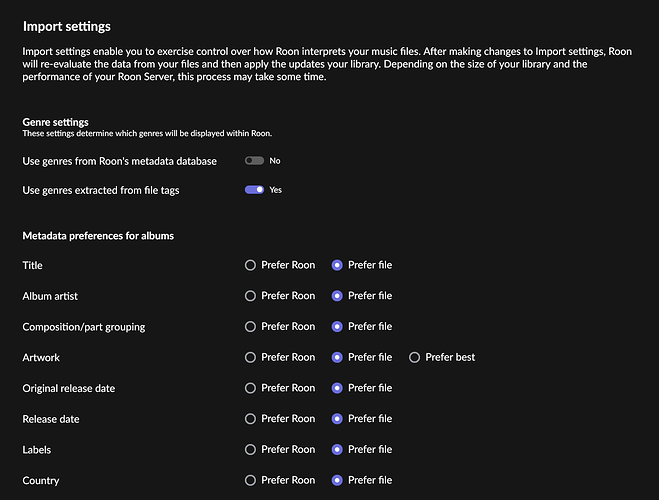659x500 pixels.
Task: Click the Composition/part grouping label
Action: [x=84, y=327]
